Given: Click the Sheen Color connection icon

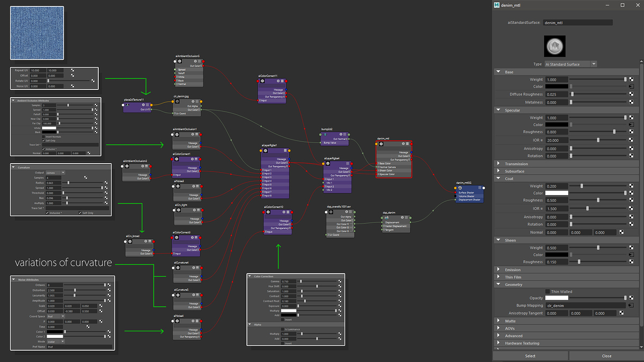Looking at the screenshot, I should [632, 255].
